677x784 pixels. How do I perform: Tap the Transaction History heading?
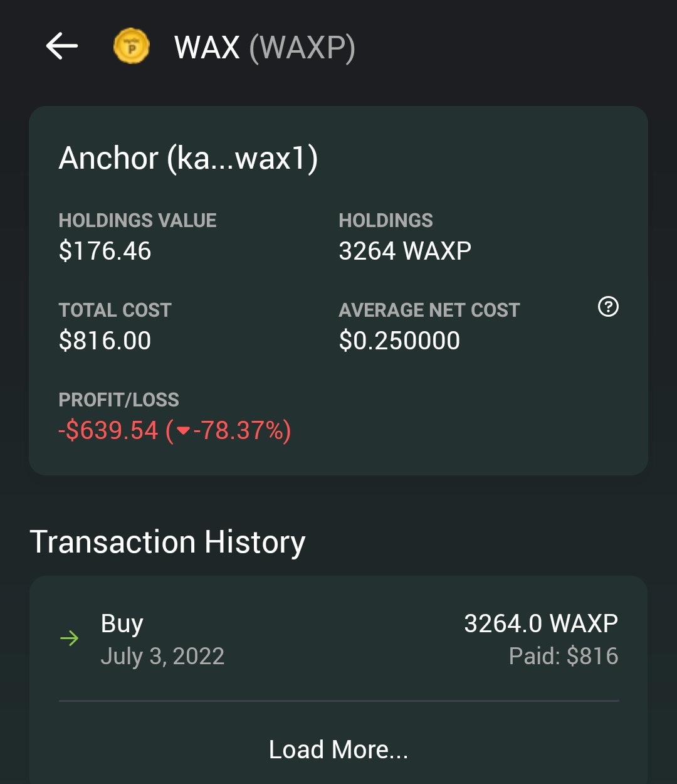[167, 542]
